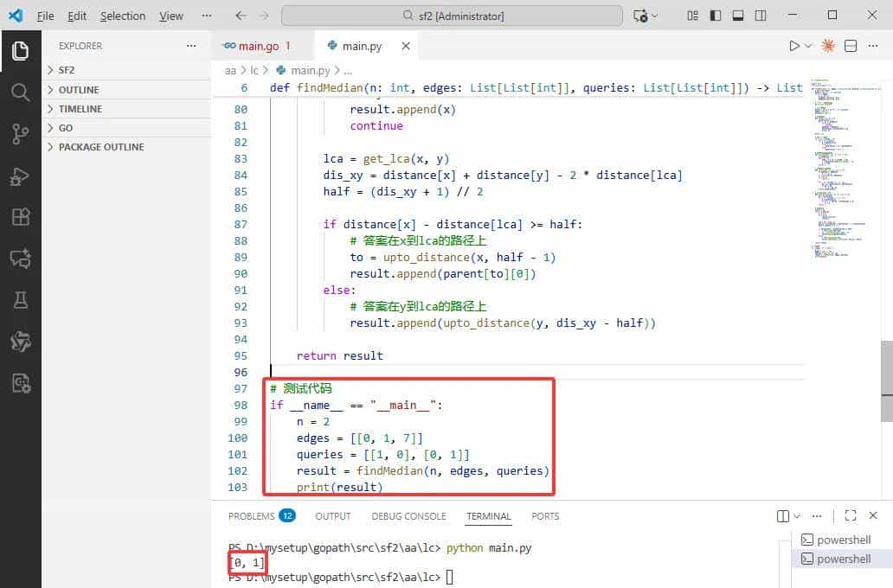Open the Edit menu
The width and height of the screenshot is (893, 588).
tap(77, 16)
